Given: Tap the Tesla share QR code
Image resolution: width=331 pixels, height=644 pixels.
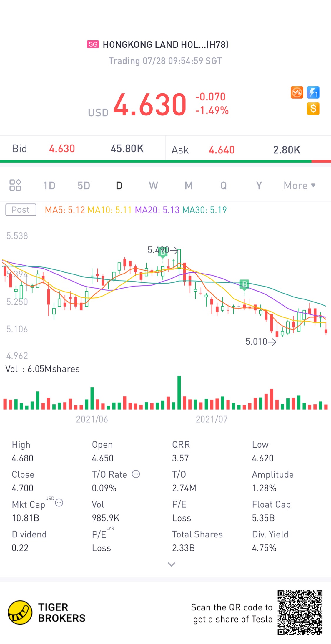Looking at the screenshot, I should click(x=300, y=613).
